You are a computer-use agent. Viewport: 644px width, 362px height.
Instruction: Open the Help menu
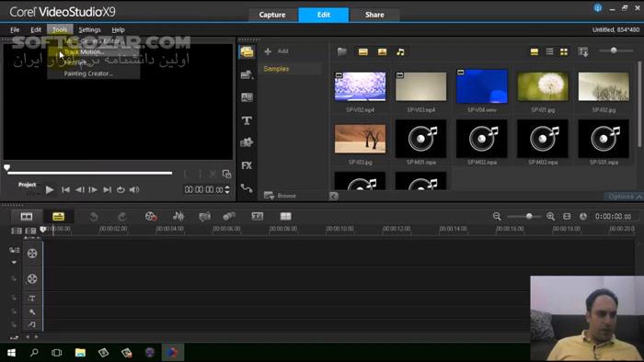pos(118,29)
